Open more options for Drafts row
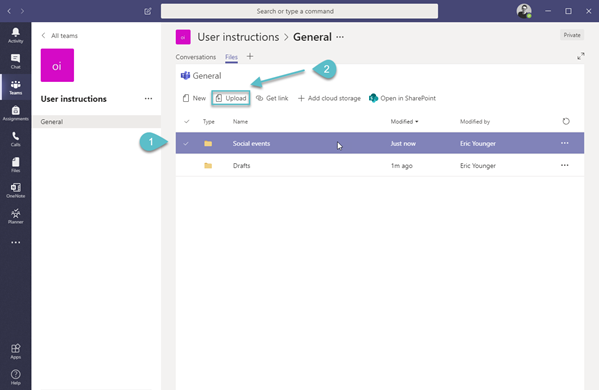This screenshot has width=599, height=390. (x=565, y=165)
